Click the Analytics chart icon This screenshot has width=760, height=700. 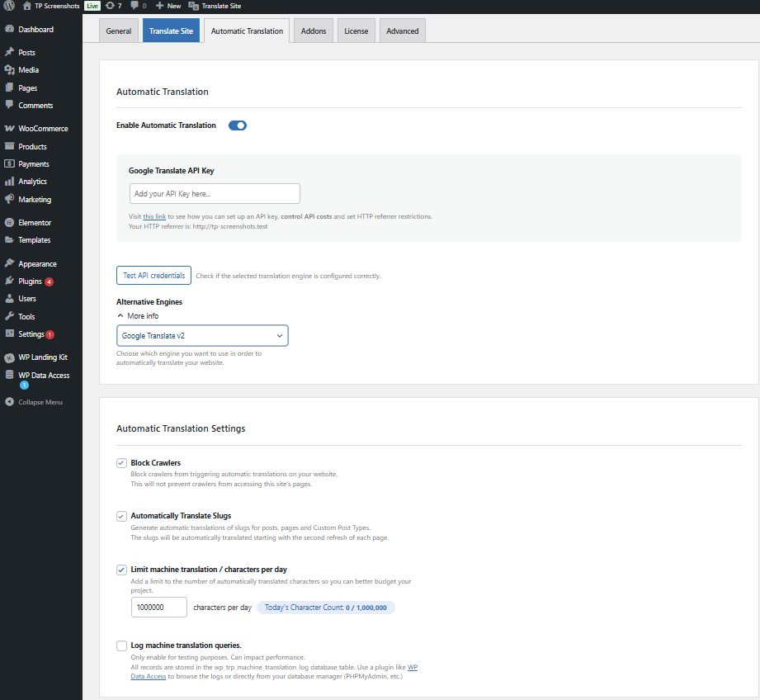point(9,182)
